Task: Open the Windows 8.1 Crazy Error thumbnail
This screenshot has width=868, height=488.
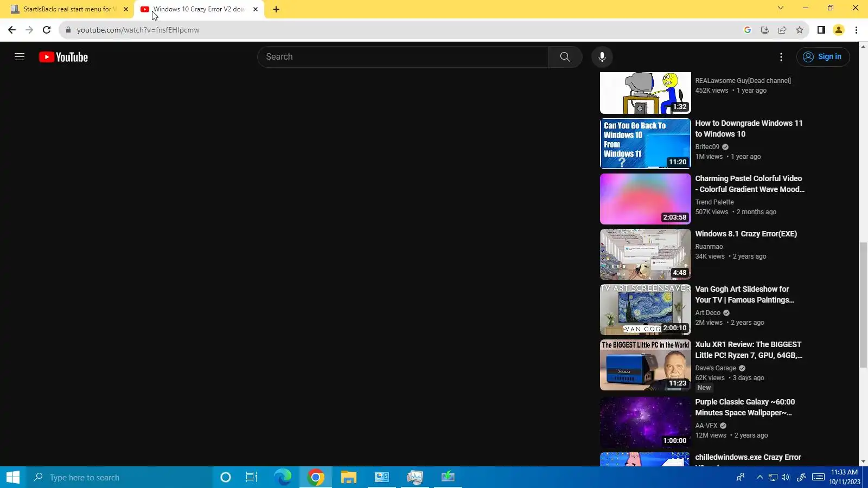Action: pyautogui.click(x=646, y=254)
